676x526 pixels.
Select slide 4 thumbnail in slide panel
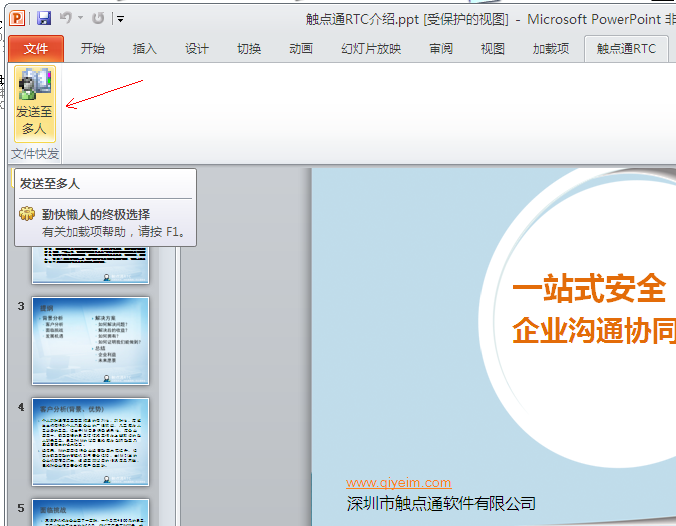[90, 442]
